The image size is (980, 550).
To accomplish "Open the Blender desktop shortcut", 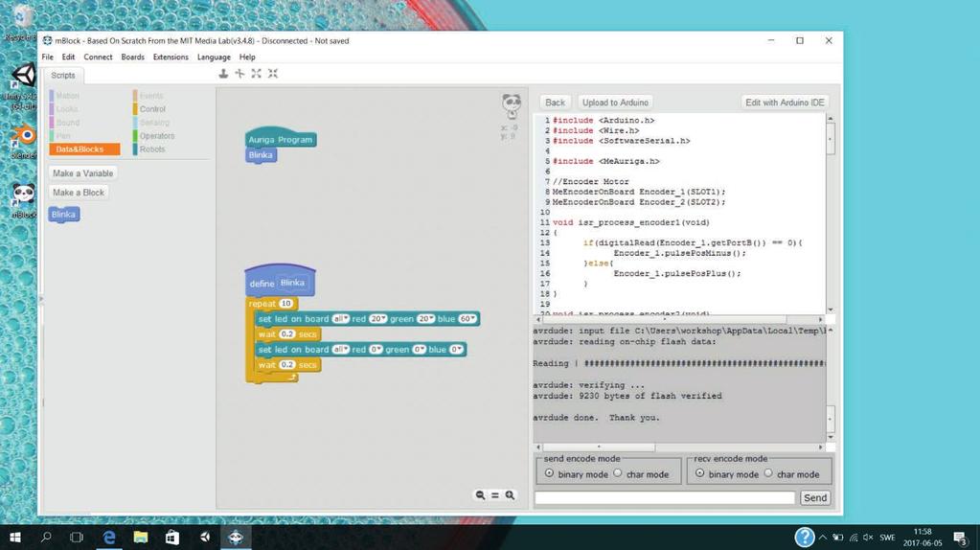I will [24, 141].
